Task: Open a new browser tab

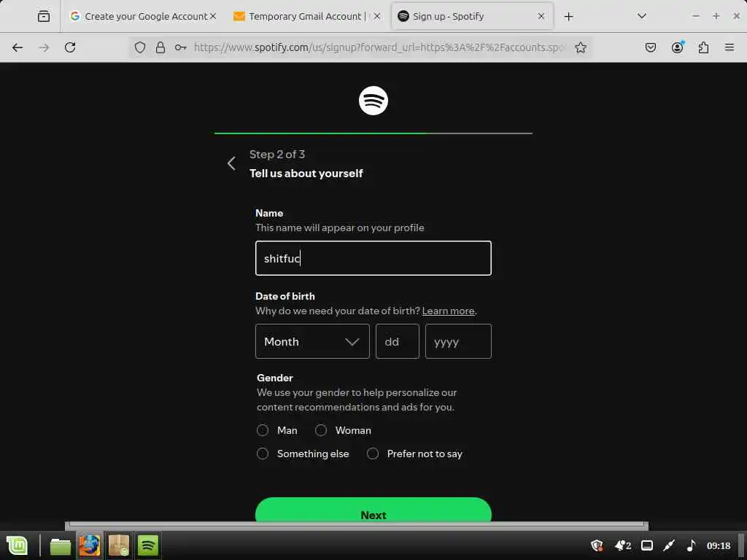Action: pos(568,16)
